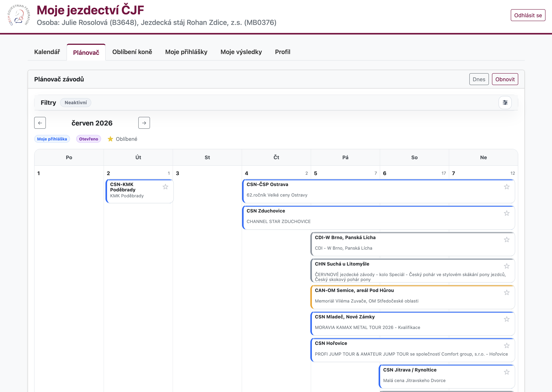Screen dimensions: 552x392
Task: Switch to the Kalendář tab
Action: coord(47,52)
